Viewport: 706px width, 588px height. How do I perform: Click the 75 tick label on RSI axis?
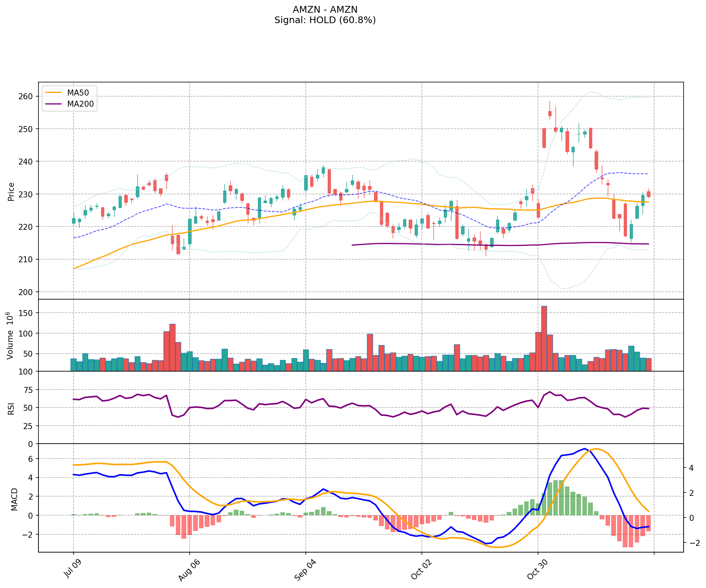point(28,390)
